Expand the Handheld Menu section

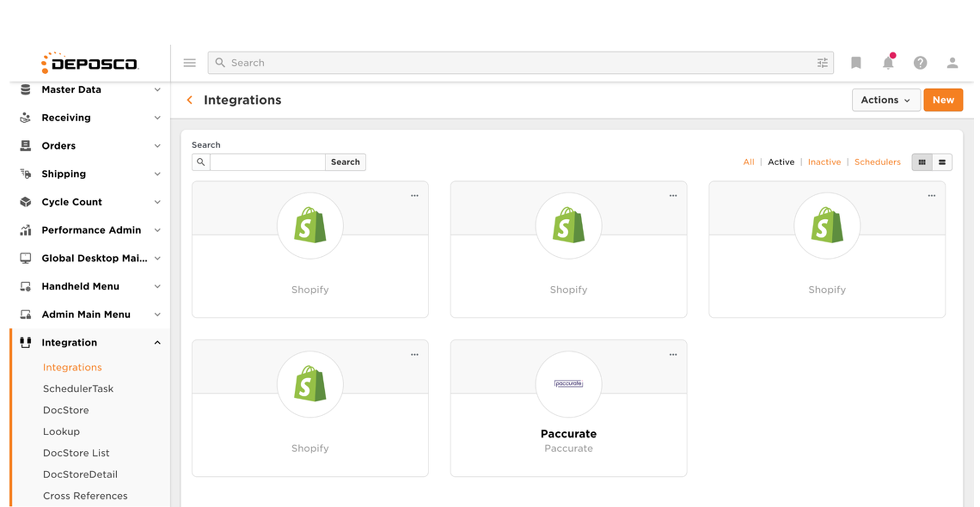157,287
